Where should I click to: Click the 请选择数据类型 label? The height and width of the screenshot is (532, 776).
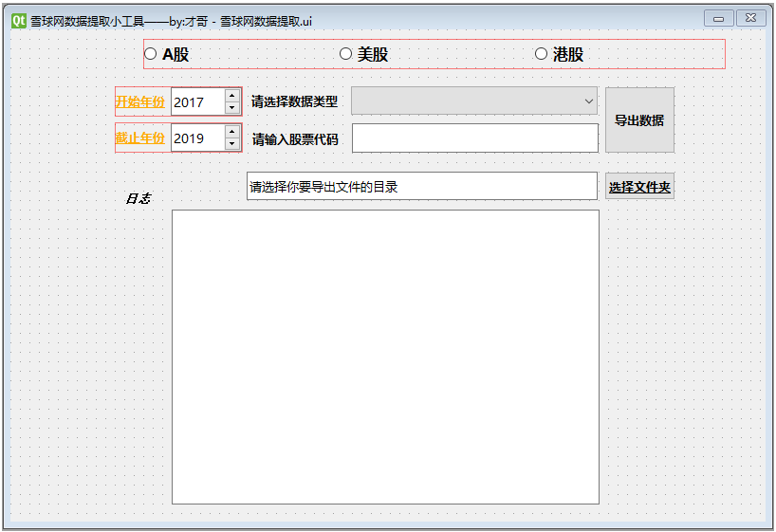coord(294,101)
